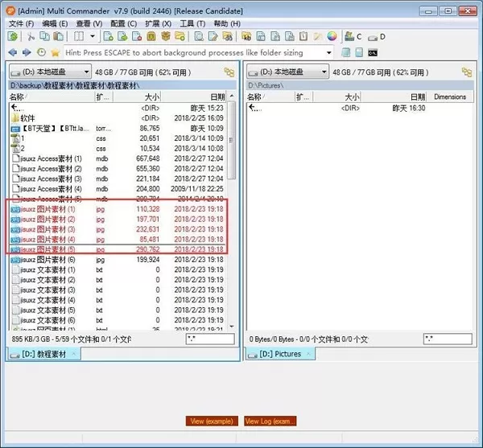Click the back navigation arrow
Screen dimensions: 483x448
pos(13,52)
